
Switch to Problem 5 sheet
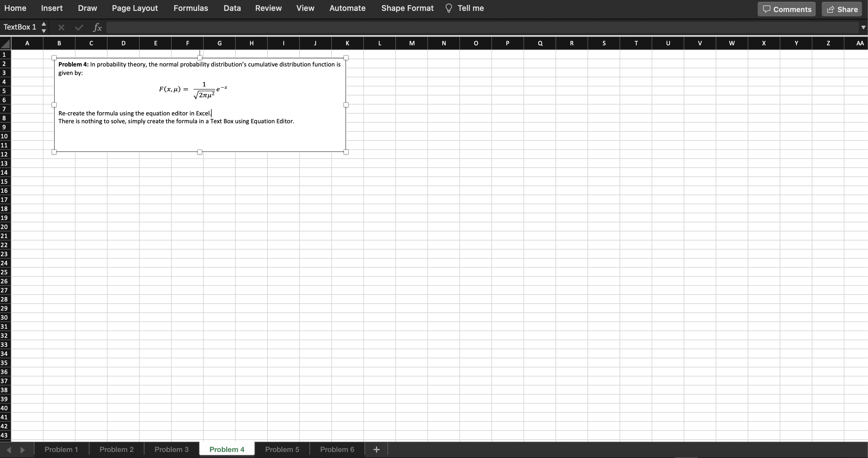tap(282, 449)
